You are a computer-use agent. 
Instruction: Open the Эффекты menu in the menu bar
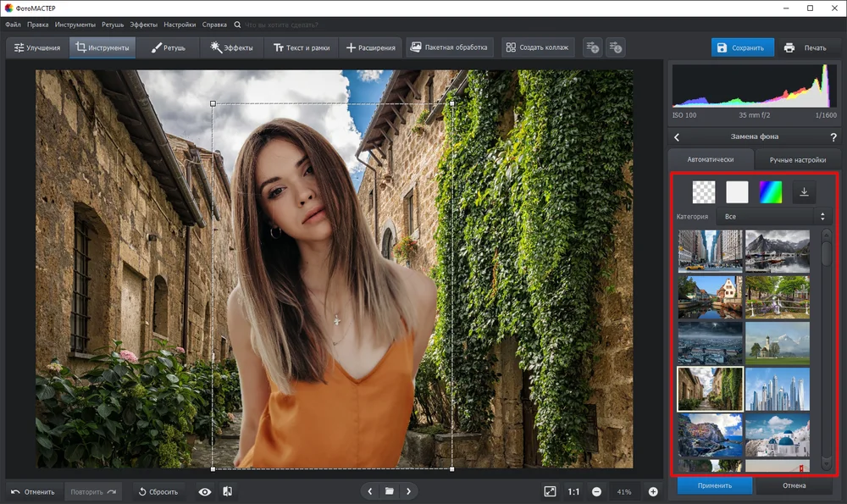[x=143, y=25]
